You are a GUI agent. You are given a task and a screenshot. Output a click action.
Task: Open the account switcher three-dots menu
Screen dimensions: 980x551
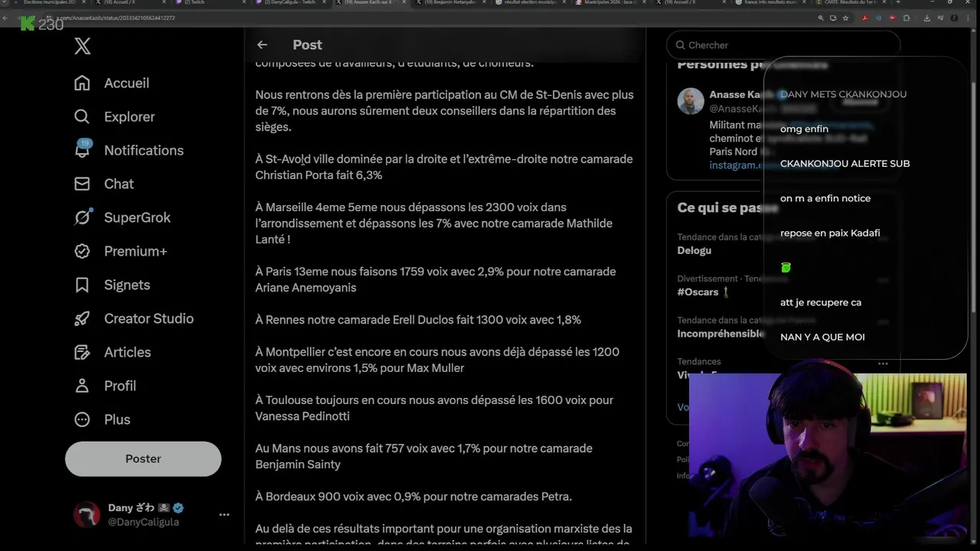[x=224, y=514]
